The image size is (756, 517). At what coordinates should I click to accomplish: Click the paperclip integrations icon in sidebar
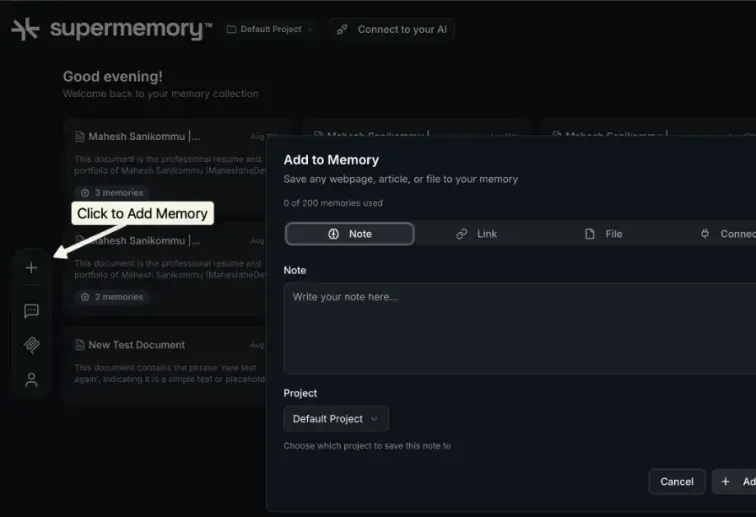coord(31,345)
